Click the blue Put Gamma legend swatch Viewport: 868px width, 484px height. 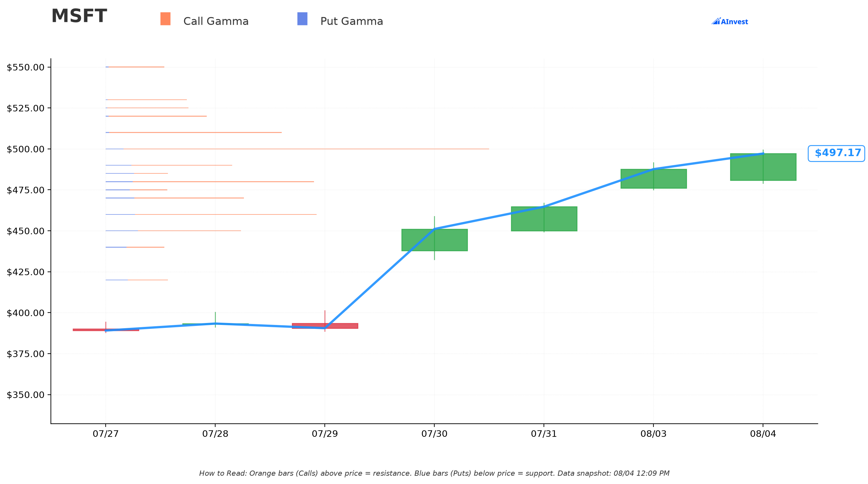(x=302, y=19)
